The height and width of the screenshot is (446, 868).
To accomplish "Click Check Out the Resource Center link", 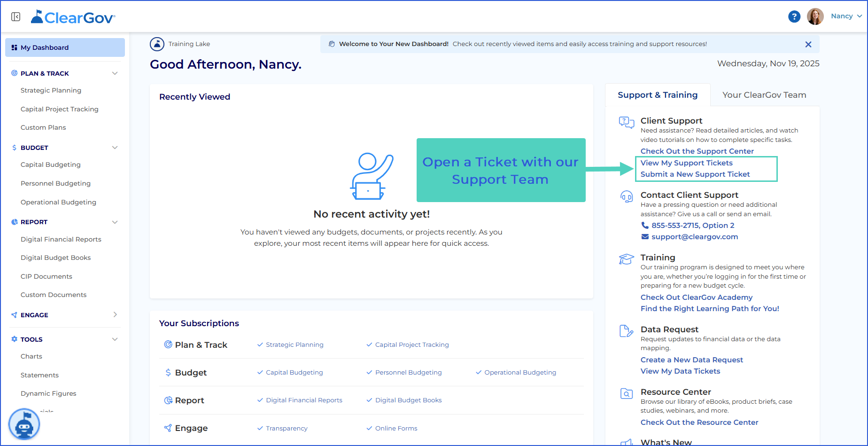I will pos(699,423).
